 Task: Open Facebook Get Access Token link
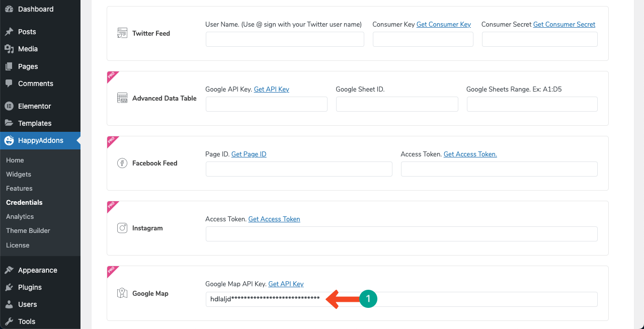tap(470, 154)
